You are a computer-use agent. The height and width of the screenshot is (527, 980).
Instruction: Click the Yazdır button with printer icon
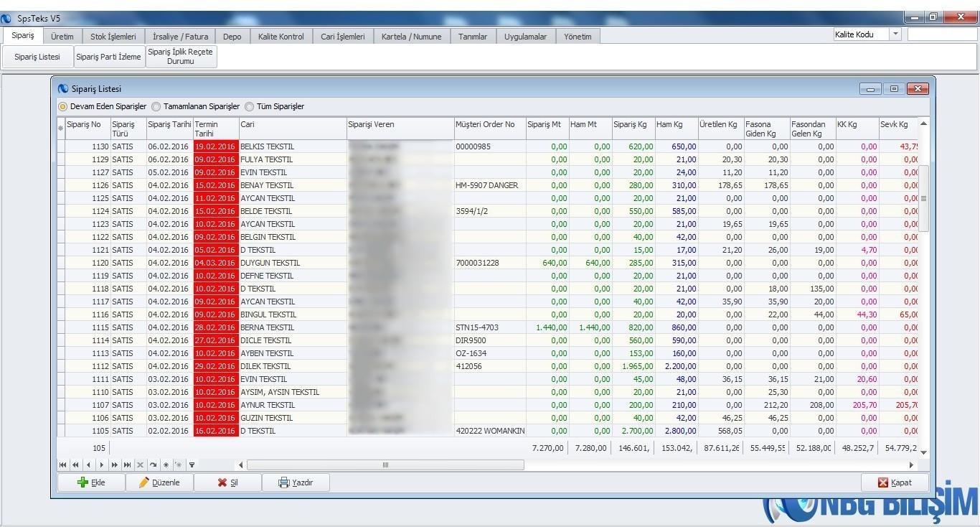coord(296,482)
